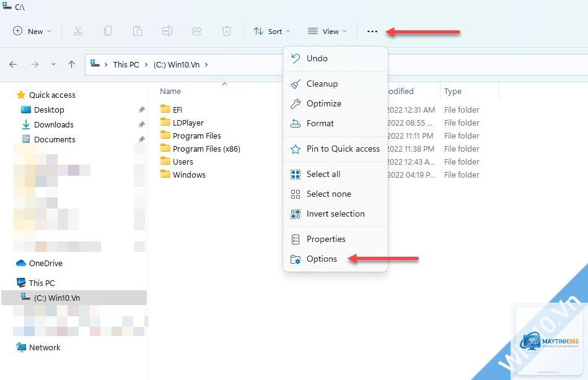This screenshot has width=588, height=380.
Task: Select Documents in Quick access
Action: pyautogui.click(x=55, y=139)
